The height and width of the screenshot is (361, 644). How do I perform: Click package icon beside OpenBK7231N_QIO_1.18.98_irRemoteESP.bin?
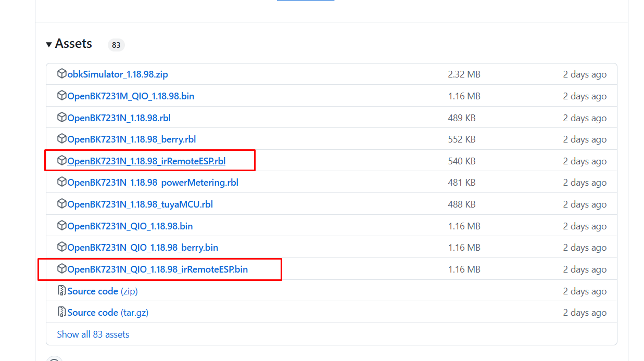(62, 269)
